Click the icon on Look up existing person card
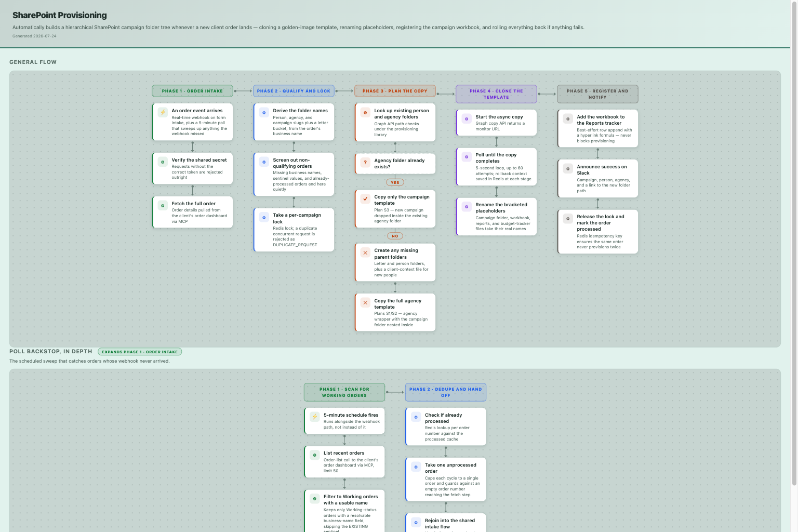Image resolution: width=798 pixels, height=532 pixels. [x=365, y=112]
